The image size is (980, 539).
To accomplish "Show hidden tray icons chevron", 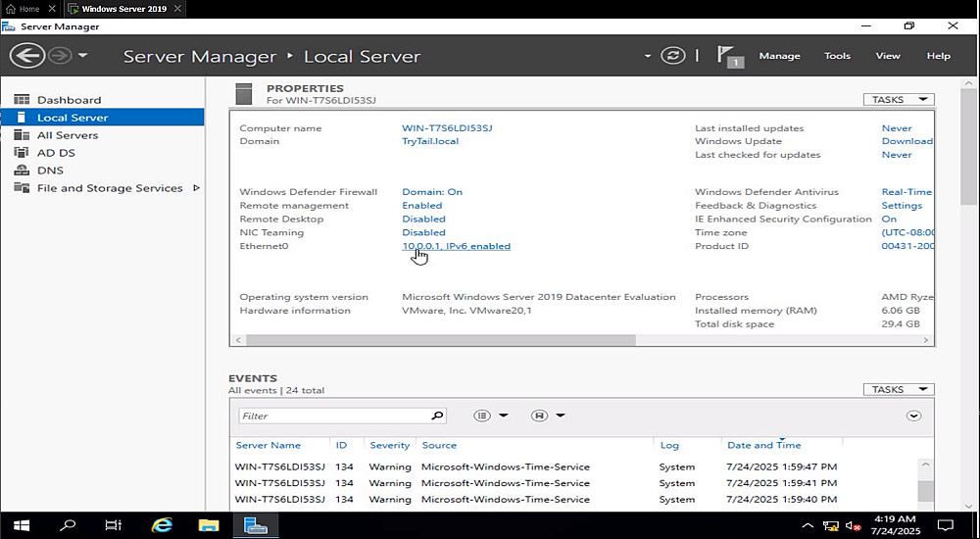I will pos(808,525).
